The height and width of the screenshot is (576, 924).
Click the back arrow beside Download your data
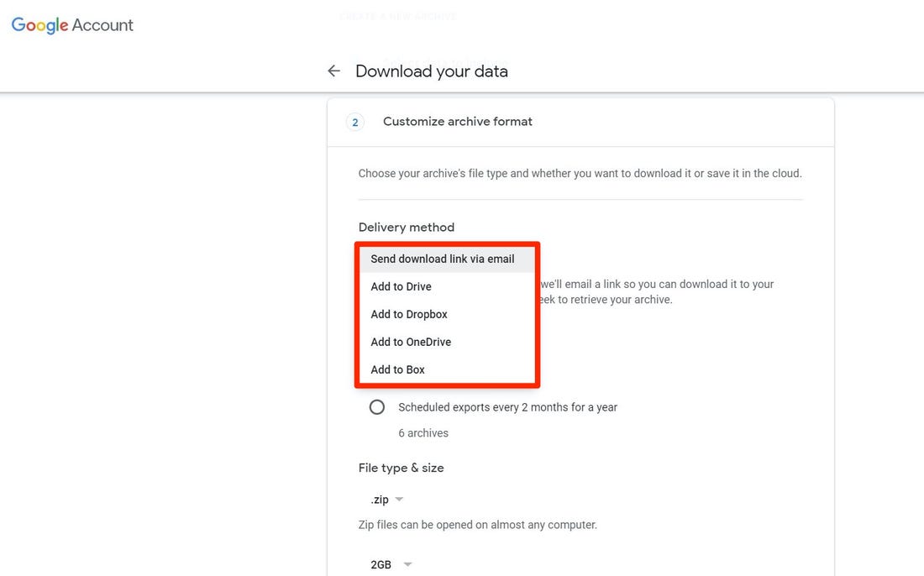pos(333,71)
